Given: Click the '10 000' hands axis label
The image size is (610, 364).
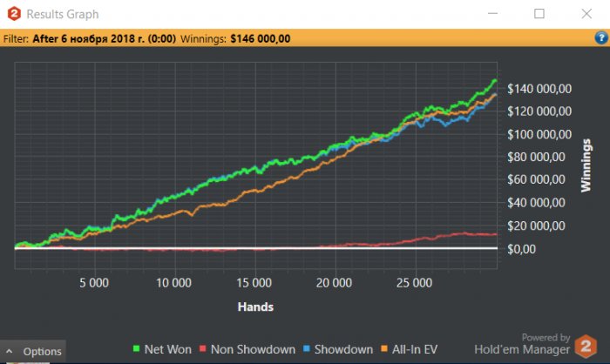Looking at the screenshot, I should (174, 283).
